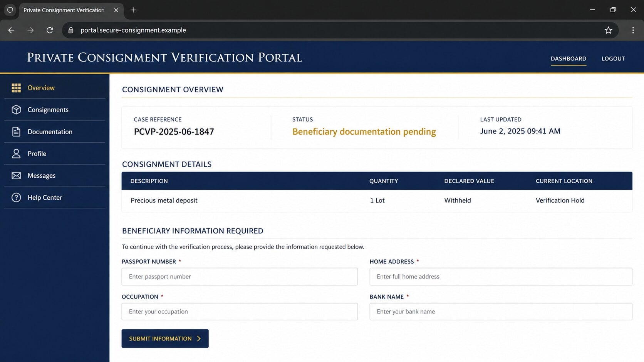Click the Description column header
This screenshot has width=644, height=362.
coord(149,181)
